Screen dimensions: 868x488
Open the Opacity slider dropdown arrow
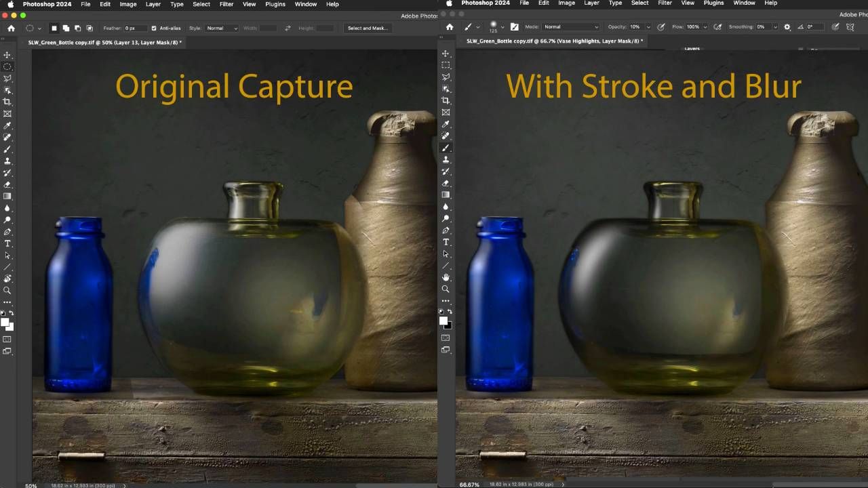[648, 27]
